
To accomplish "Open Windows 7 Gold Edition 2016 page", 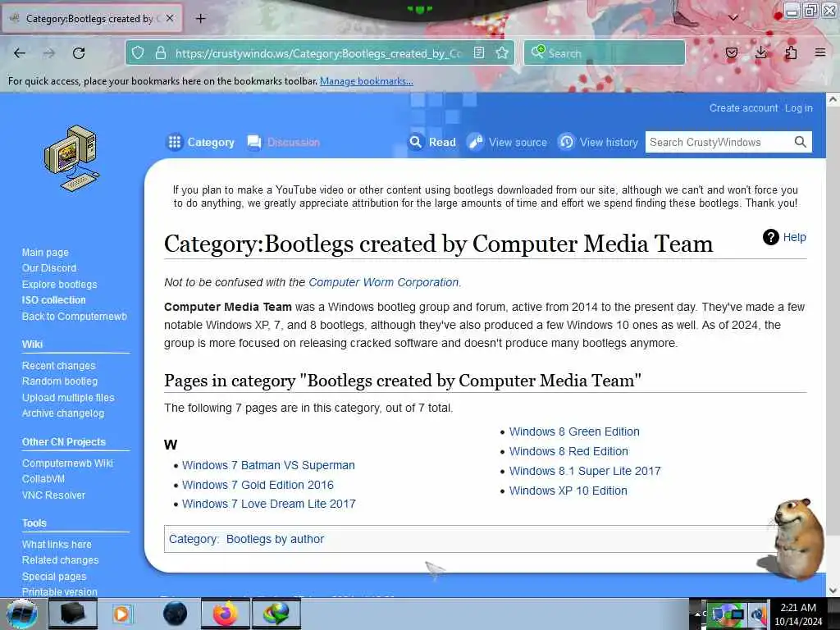I will [258, 485].
